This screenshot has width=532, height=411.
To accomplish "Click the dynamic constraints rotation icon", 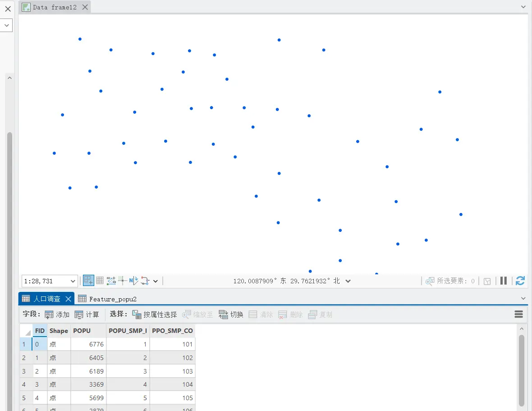I will click(145, 281).
